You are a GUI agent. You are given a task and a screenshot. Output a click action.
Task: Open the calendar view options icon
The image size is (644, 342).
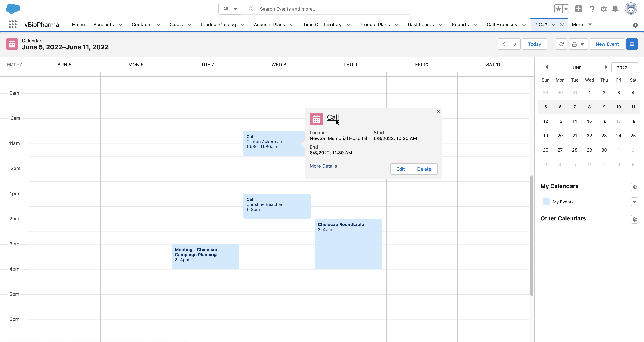pyautogui.click(x=578, y=44)
